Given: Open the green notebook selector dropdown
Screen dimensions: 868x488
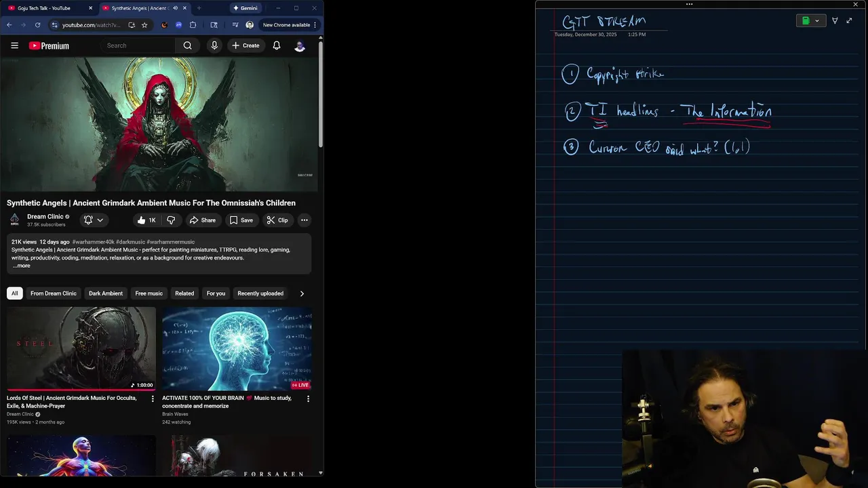Looking at the screenshot, I should click(x=811, y=21).
